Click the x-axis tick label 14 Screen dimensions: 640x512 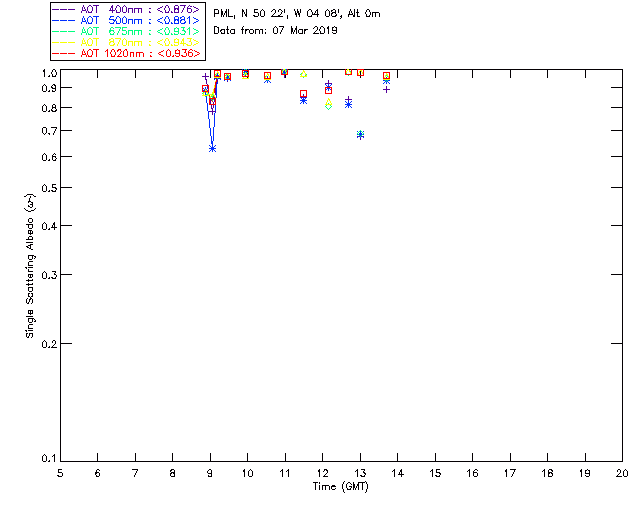click(398, 473)
